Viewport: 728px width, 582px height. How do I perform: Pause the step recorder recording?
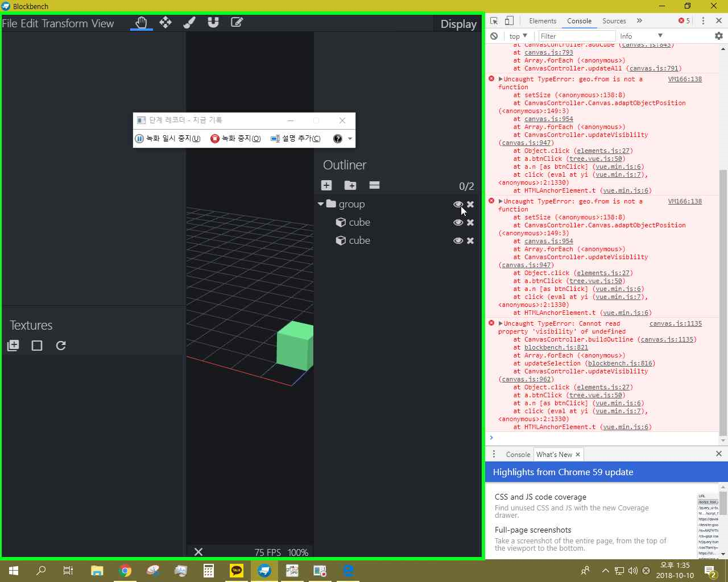168,138
